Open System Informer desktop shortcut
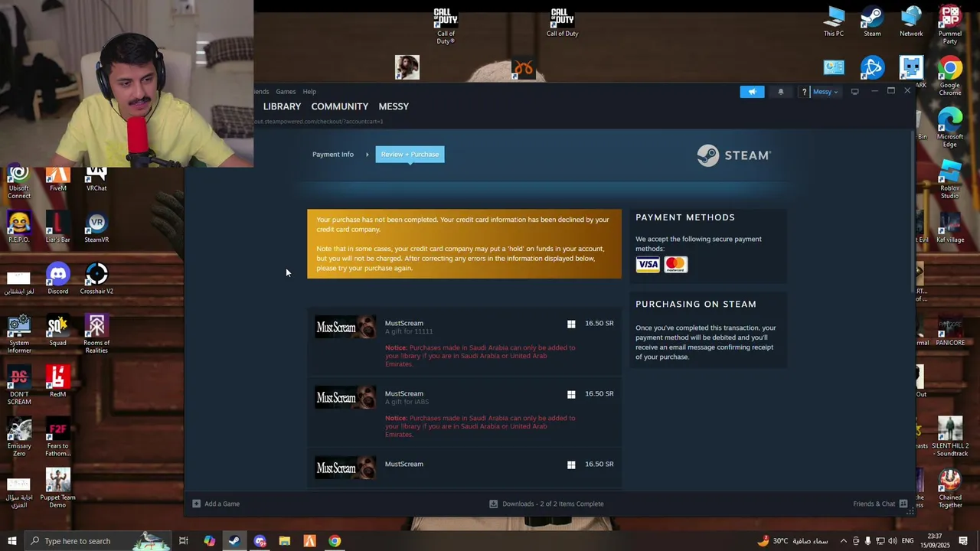This screenshot has height=551, width=980. 19,334
